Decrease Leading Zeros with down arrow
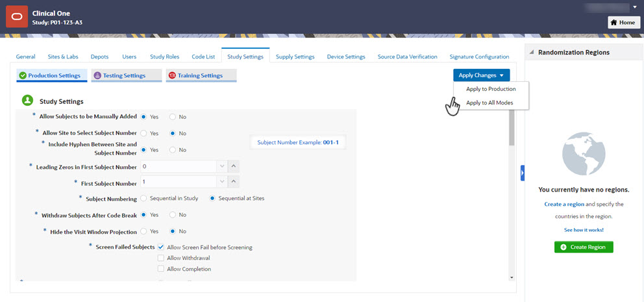The height and width of the screenshot is (302, 644). (222, 166)
